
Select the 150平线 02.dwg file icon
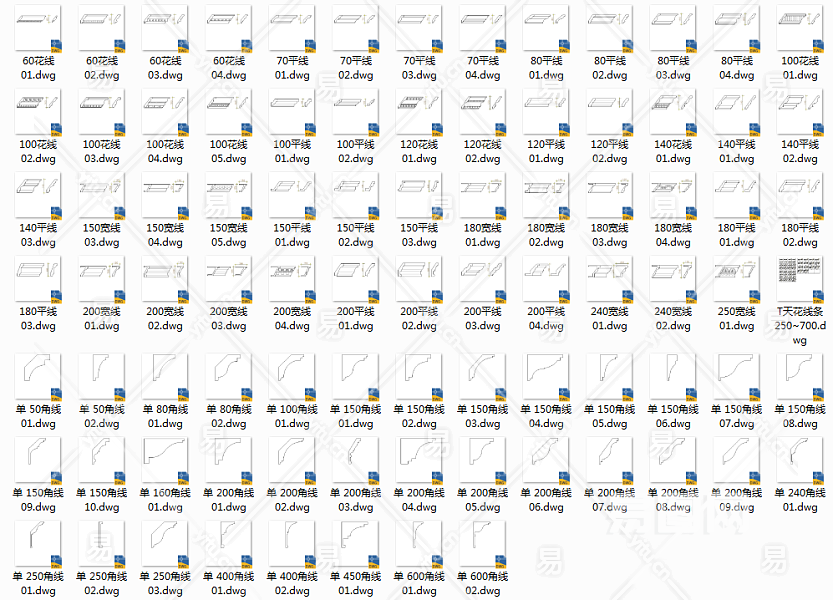point(356,196)
